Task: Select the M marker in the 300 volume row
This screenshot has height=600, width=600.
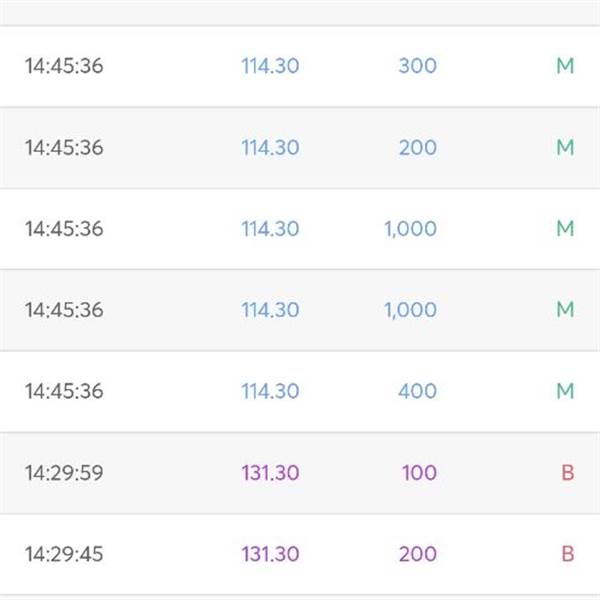Action: (565, 66)
